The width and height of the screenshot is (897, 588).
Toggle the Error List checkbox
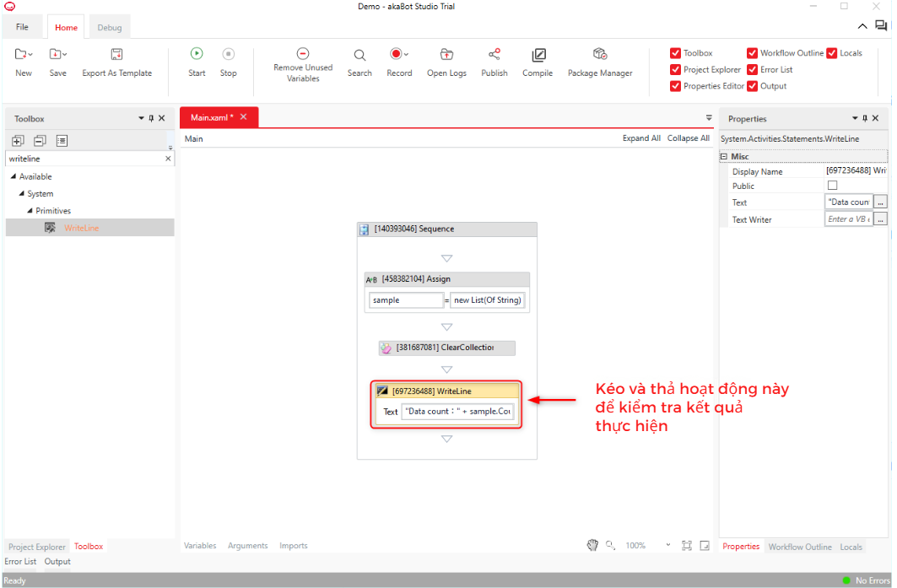click(x=752, y=70)
